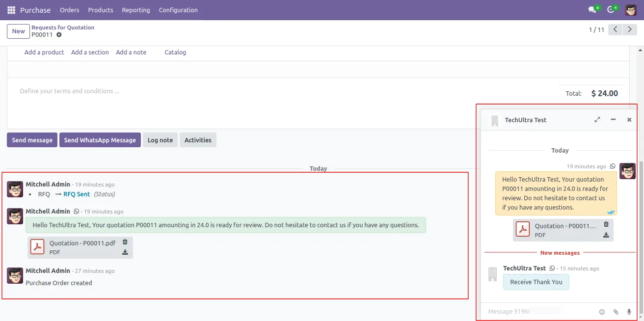644x321 pixels.
Task: Click the Log note button
Action: [x=160, y=140]
